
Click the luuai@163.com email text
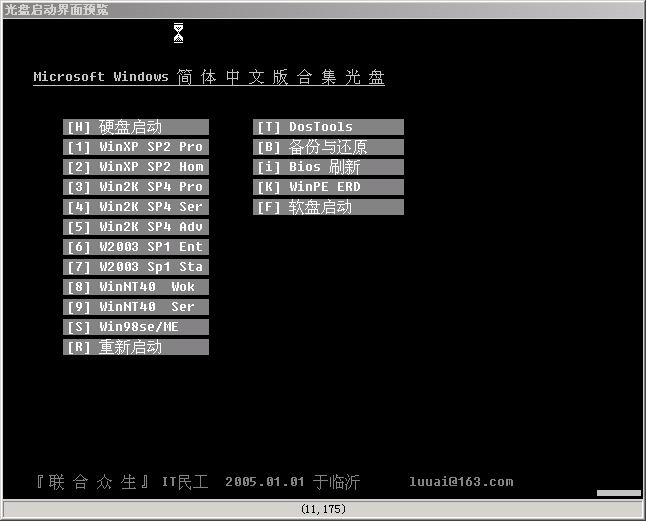[461, 481]
